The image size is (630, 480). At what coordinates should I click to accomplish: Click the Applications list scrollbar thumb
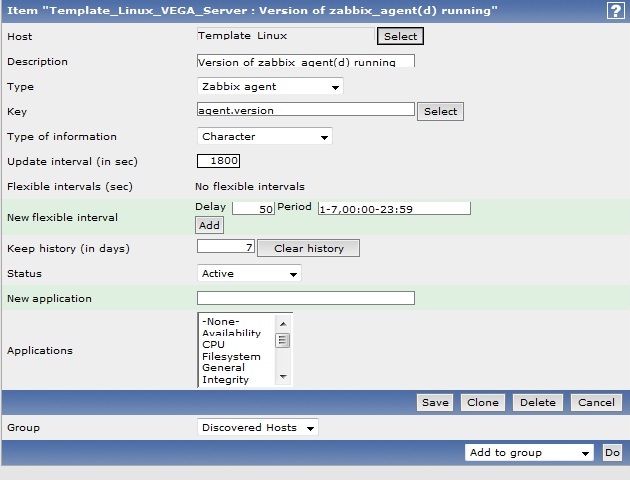tap(282, 341)
